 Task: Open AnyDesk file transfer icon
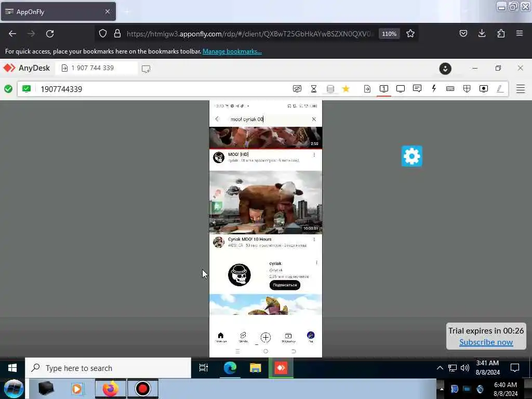(367, 89)
